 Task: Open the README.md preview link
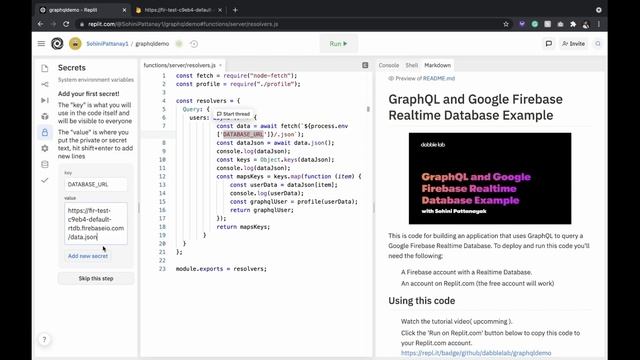pos(439,78)
